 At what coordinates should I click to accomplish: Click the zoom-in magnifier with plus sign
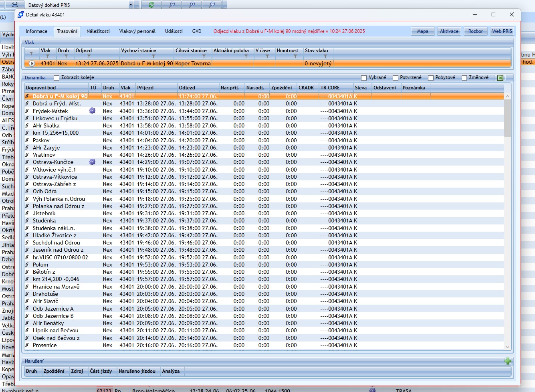pos(192,5)
